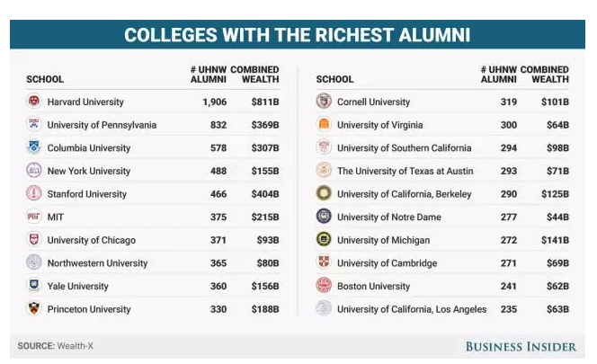
Task: Click the Stanford University row label
Action: point(87,194)
